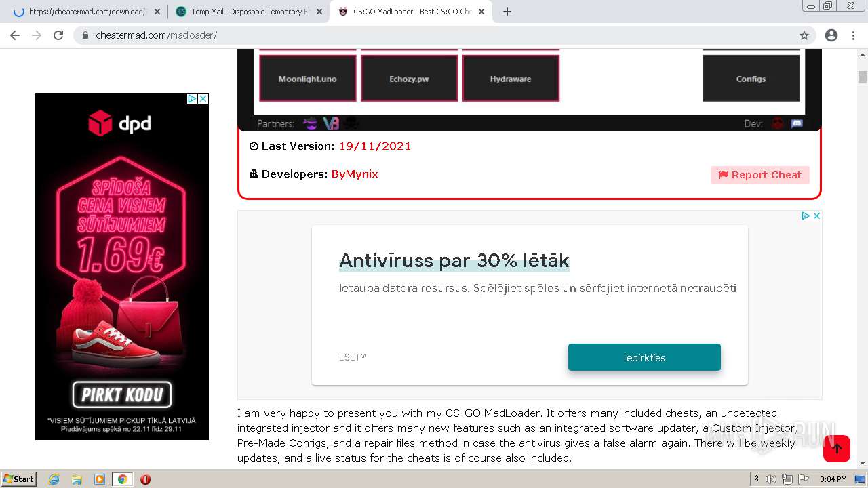Close the CS:GO MadLoader tab

(x=481, y=12)
